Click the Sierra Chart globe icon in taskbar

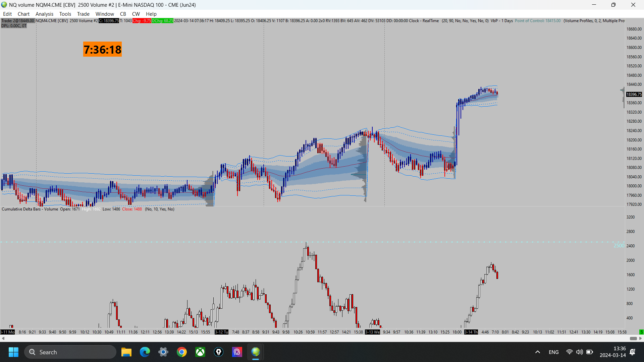256,352
